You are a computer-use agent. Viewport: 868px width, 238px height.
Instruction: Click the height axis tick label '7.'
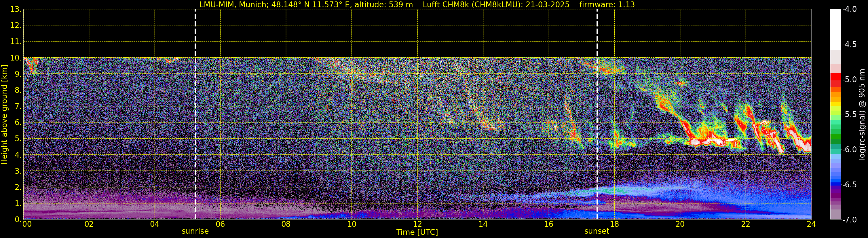tap(18, 107)
